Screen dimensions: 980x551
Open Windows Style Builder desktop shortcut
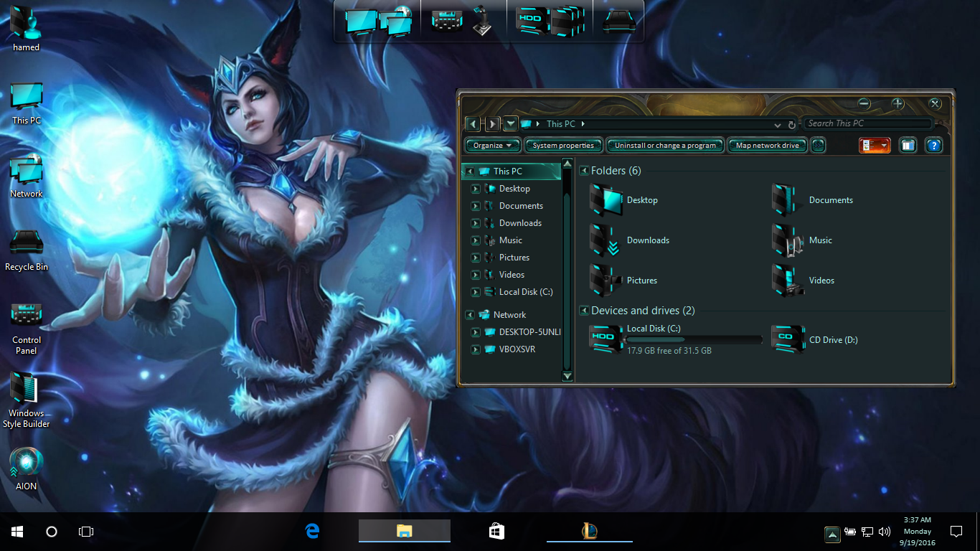tap(27, 390)
